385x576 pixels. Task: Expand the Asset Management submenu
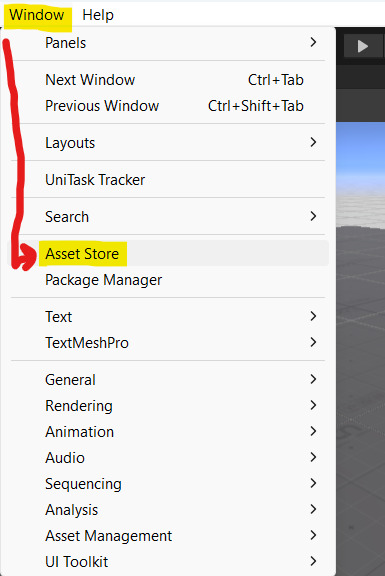point(168,536)
